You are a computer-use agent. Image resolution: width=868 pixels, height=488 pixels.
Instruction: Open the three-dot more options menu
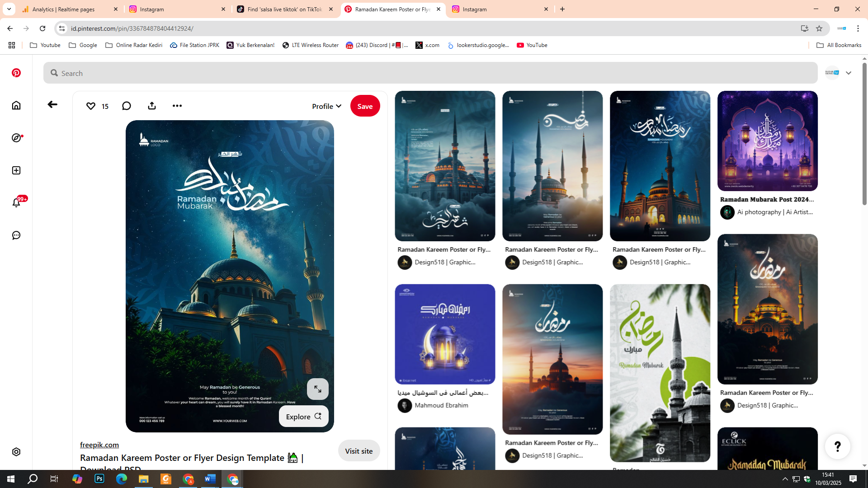pos(177,106)
